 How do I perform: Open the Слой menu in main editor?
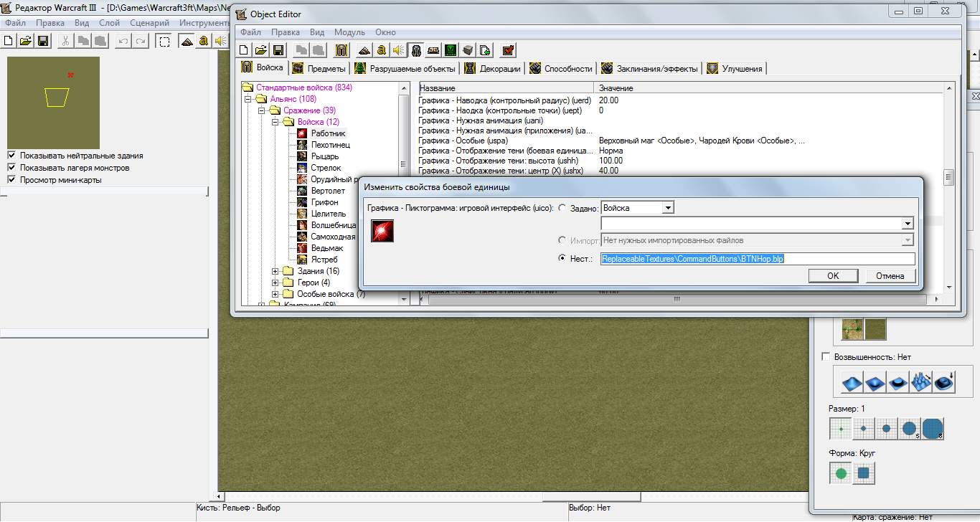click(109, 23)
